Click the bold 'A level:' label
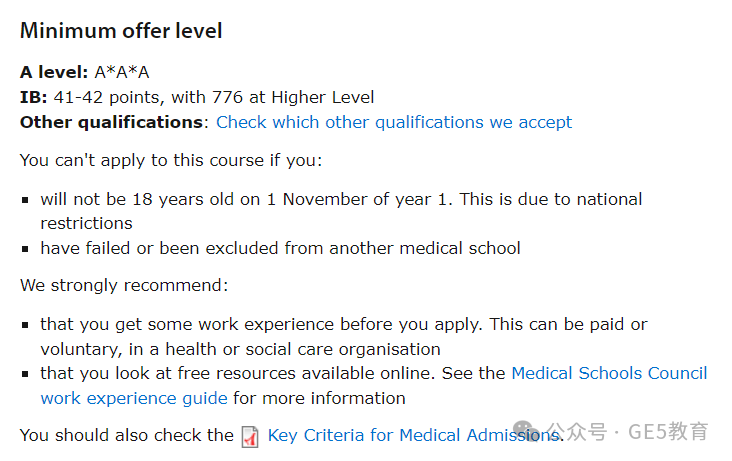This screenshot has width=732, height=461. [54, 72]
